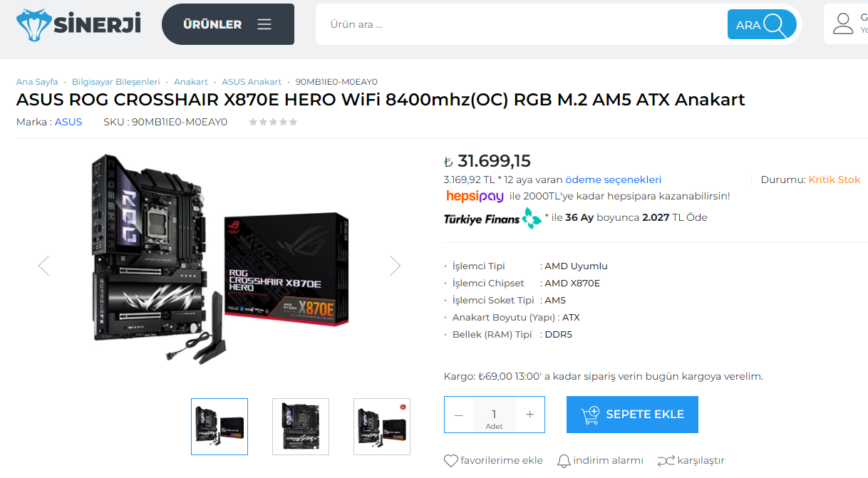The width and height of the screenshot is (868, 478).
Task: Show the next product image with right arrow
Action: pyautogui.click(x=396, y=266)
